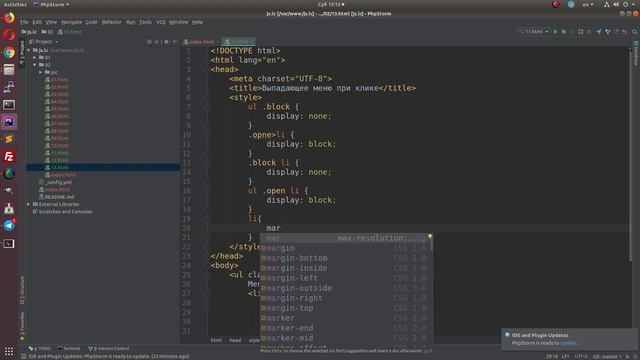640x360 pixels.
Task: Launch Opera from the dock
Action: click(9, 35)
